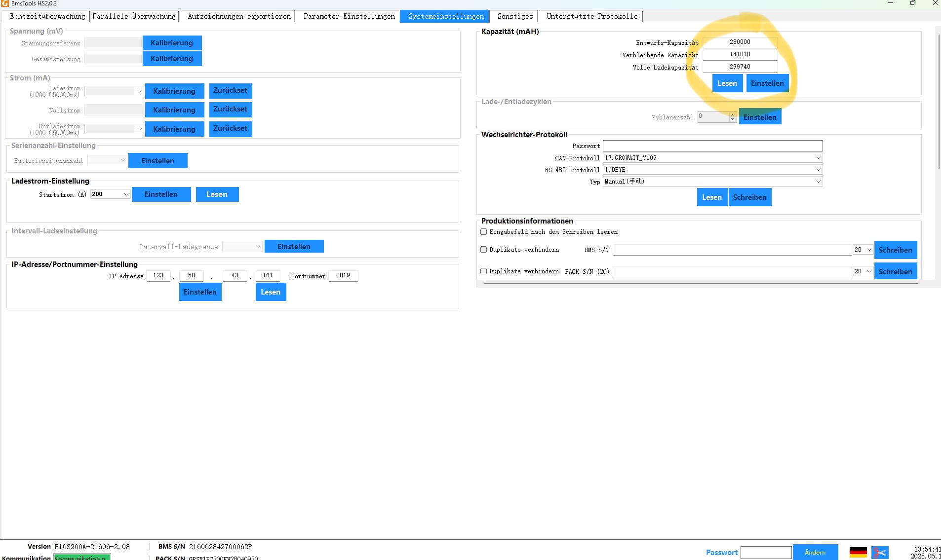The width and height of the screenshot is (941, 560).
Task: Toggle Eingabefeld nach dem Schreiben leeren checkbox
Action: tap(484, 232)
